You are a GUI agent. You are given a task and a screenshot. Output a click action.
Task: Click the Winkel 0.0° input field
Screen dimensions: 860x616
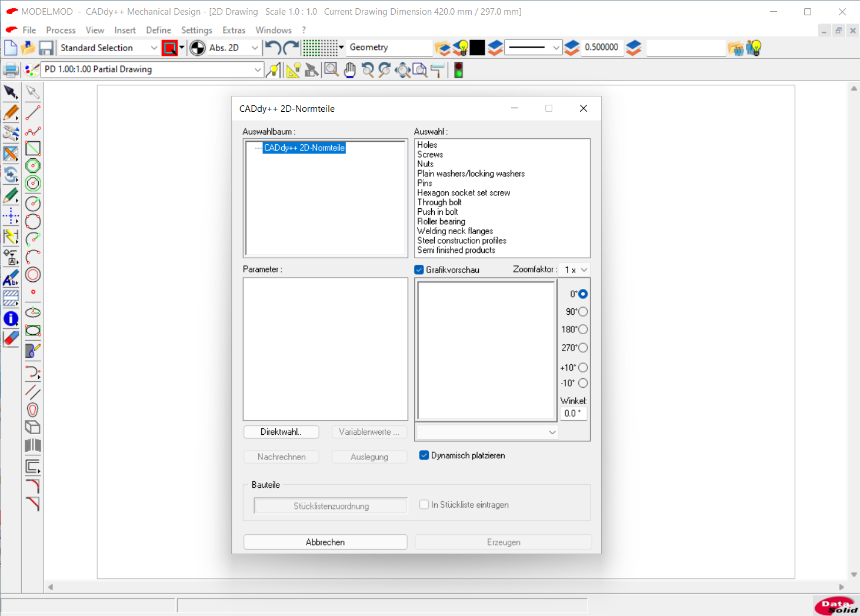(x=573, y=413)
